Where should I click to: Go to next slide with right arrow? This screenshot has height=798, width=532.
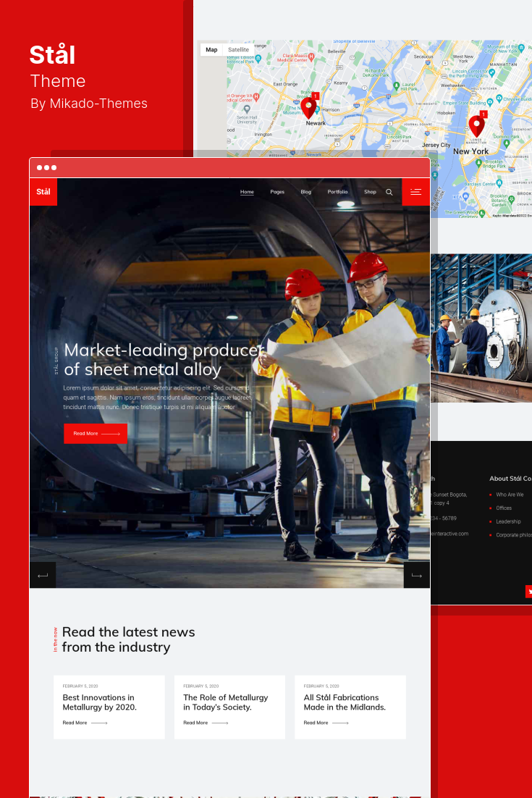point(417,575)
